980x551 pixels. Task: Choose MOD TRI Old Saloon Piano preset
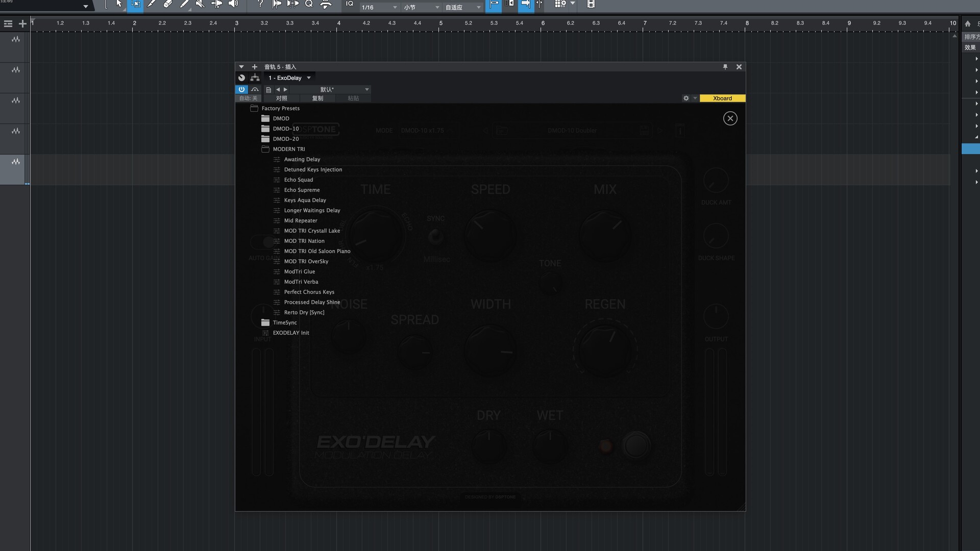click(x=317, y=251)
